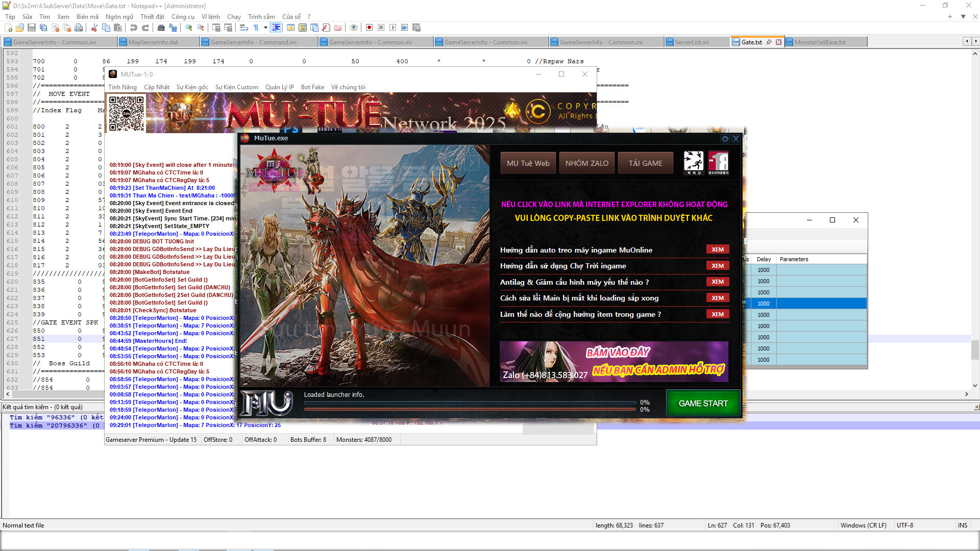Click Windows (CR LF) in the status bar
This screenshot has width=980, height=551.
(x=864, y=525)
